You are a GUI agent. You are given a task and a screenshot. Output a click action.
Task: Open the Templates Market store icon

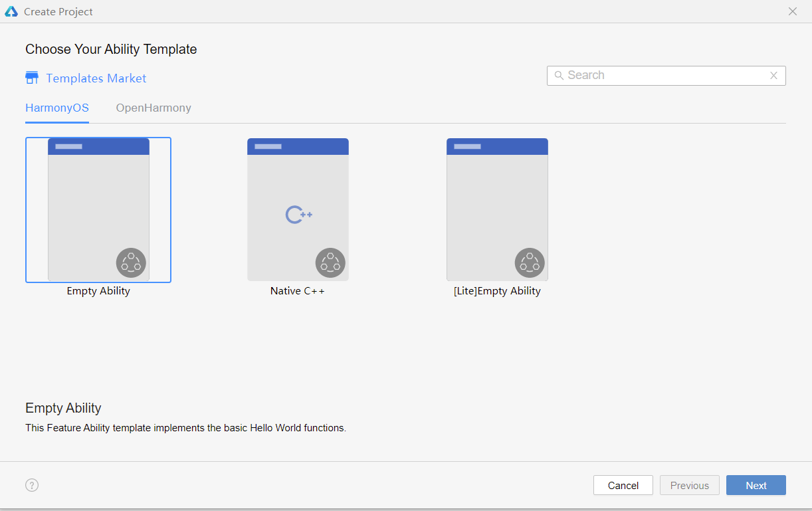pyautogui.click(x=32, y=78)
